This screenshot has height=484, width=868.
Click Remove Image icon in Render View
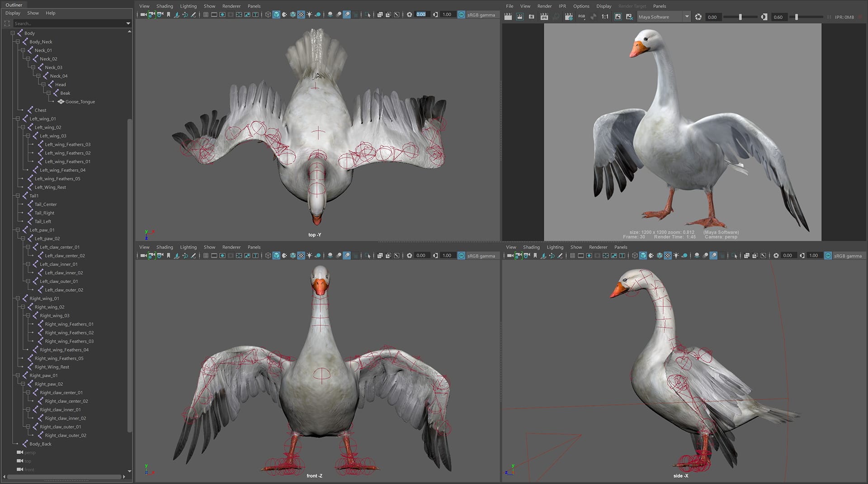coord(629,17)
